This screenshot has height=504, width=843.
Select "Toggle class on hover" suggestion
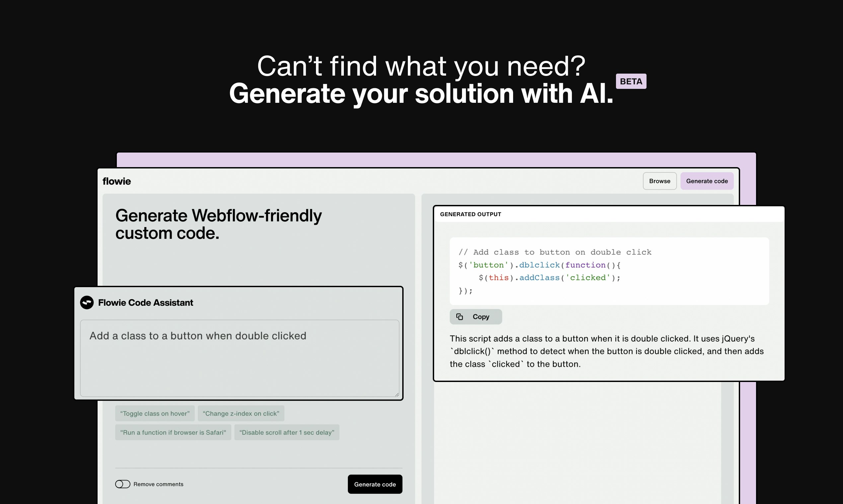pyautogui.click(x=155, y=413)
